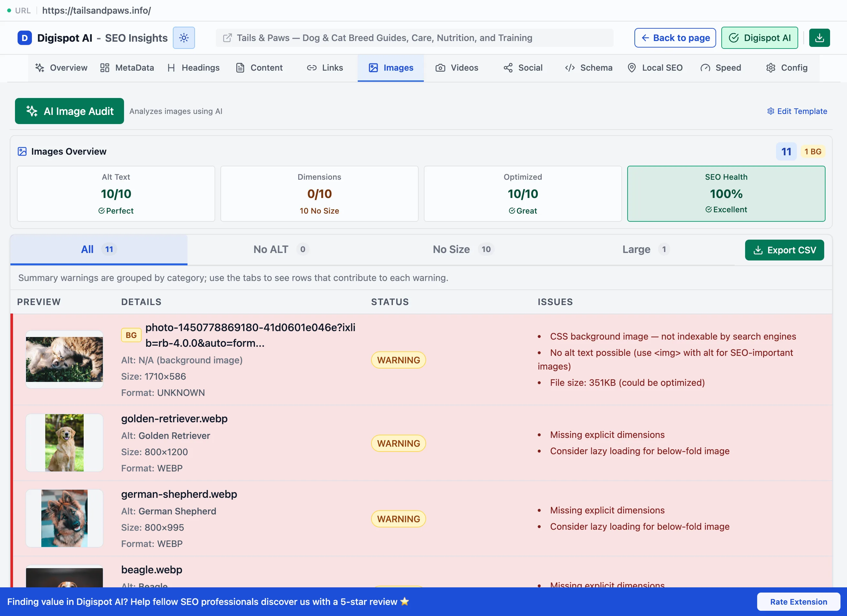Open the Config tab
This screenshot has height=616, width=847.
[x=786, y=68]
